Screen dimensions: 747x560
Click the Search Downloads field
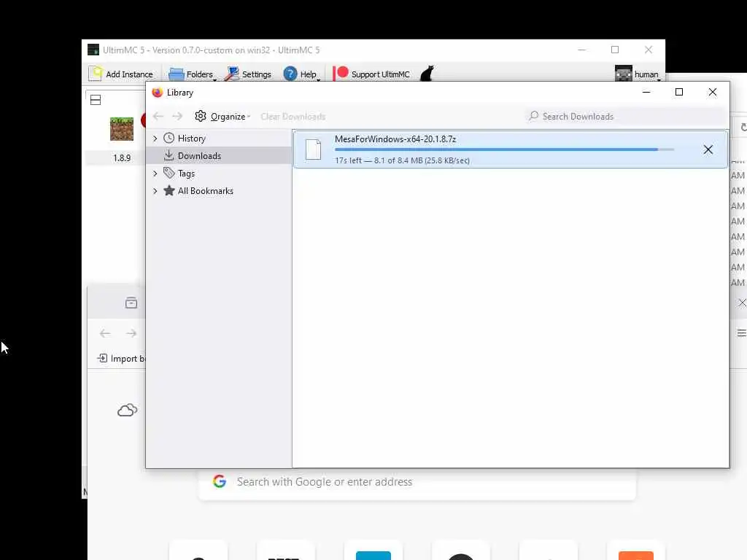click(626, 116)
